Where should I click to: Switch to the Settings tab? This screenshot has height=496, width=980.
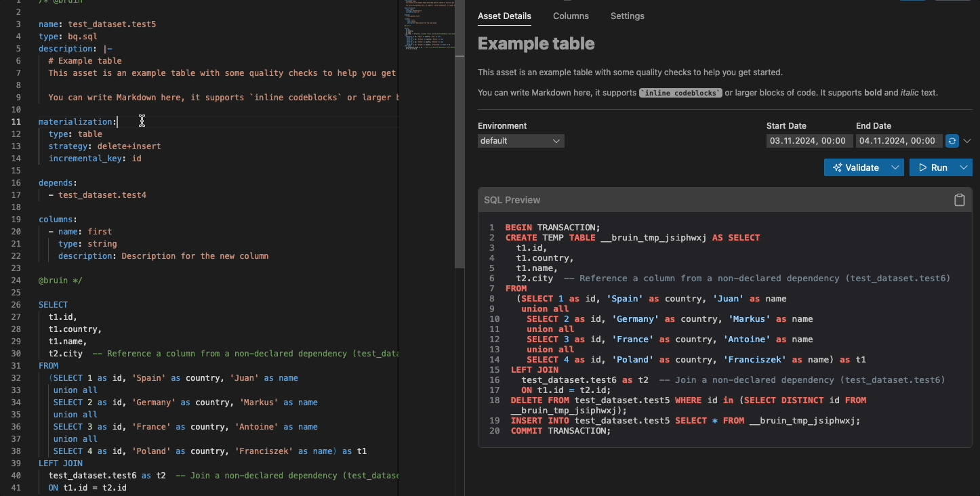tap(628, 16)
